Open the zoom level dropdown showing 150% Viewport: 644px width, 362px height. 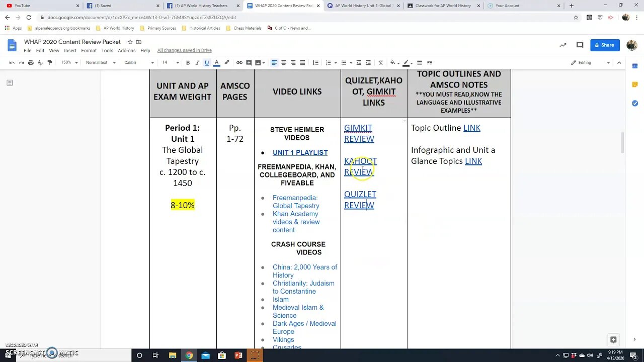[x=69, y=63]
